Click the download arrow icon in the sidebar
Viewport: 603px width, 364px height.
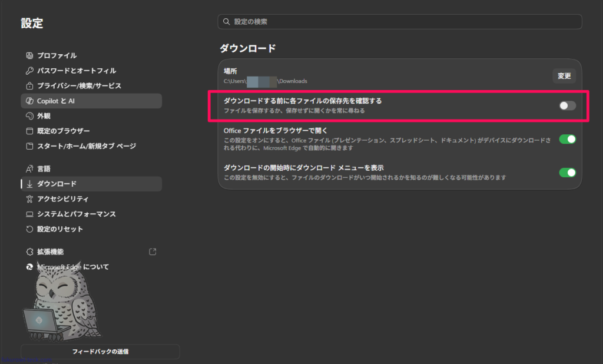(29, 184)
